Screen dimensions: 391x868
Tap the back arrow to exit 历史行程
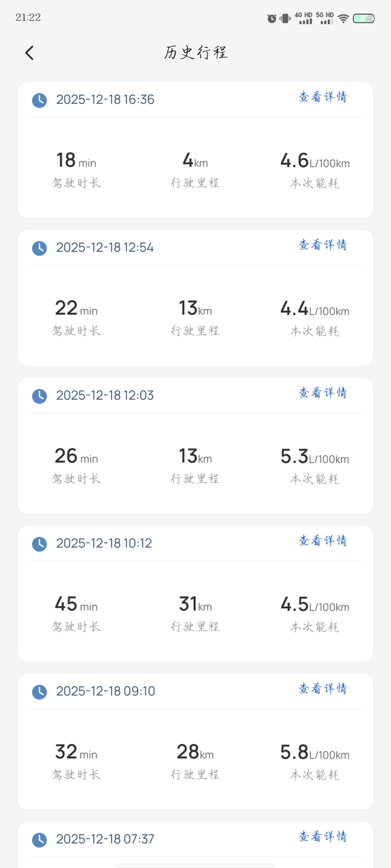(x=29, y=52)
